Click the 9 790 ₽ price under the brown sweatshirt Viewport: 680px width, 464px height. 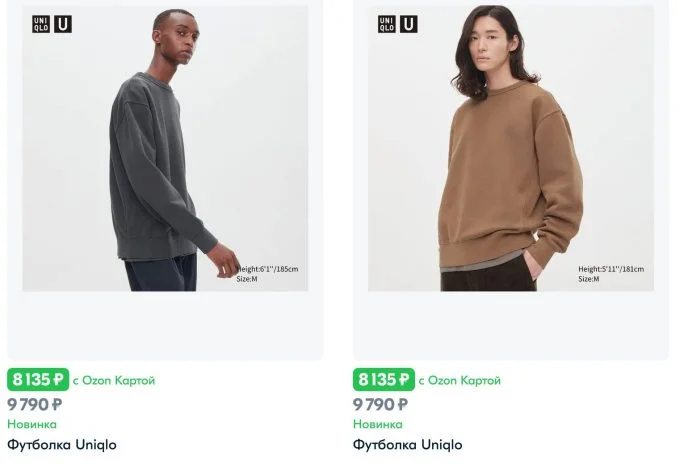pos(380,405)
